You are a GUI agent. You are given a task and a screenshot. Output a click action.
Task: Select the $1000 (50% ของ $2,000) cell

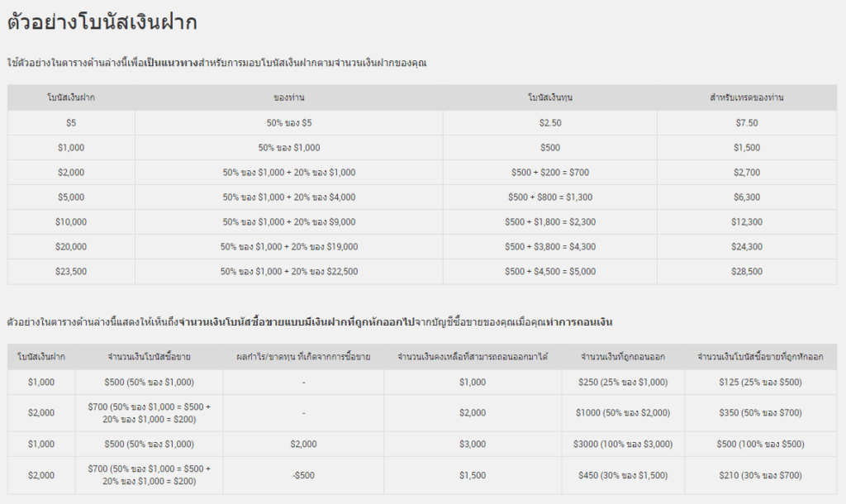tap(623, 413)
